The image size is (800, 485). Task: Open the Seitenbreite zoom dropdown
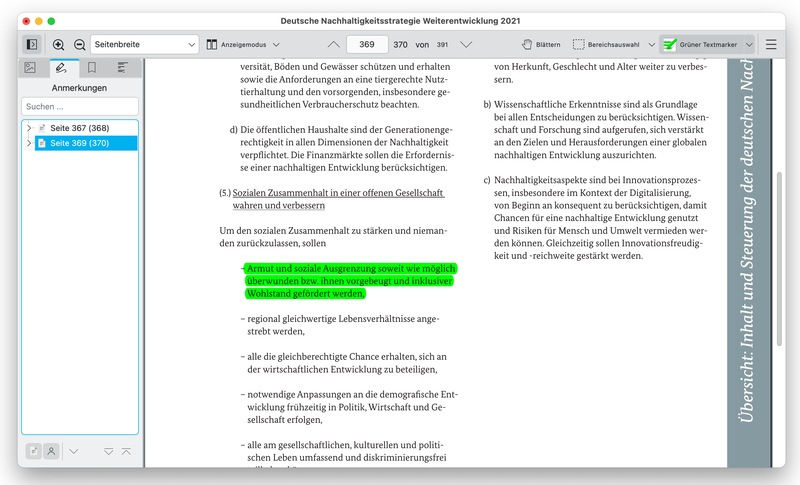144,44
